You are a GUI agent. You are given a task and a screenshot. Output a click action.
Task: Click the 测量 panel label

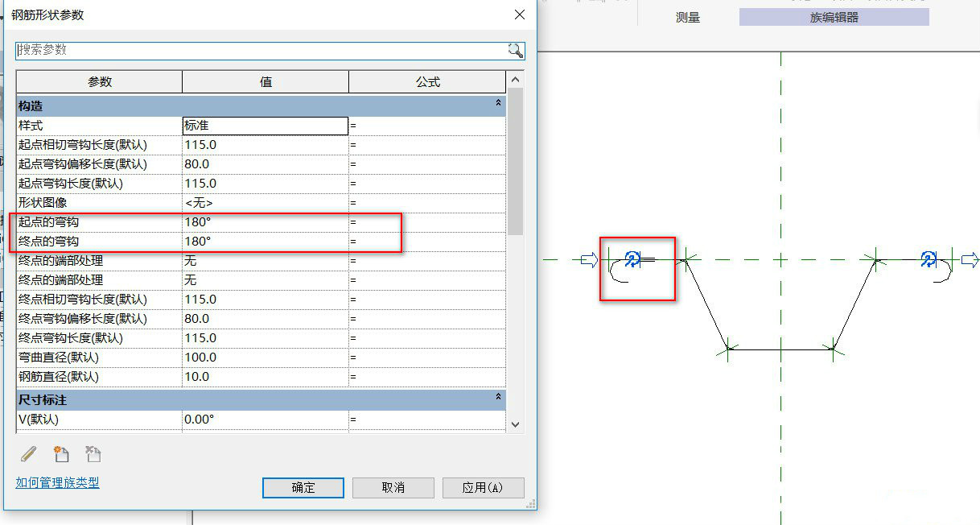pyautogui.click(x=688, y=17)
